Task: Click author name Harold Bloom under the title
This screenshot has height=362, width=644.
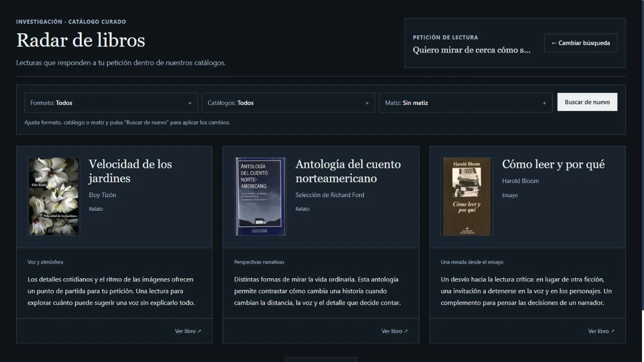Action: click(x=520, y=181)
